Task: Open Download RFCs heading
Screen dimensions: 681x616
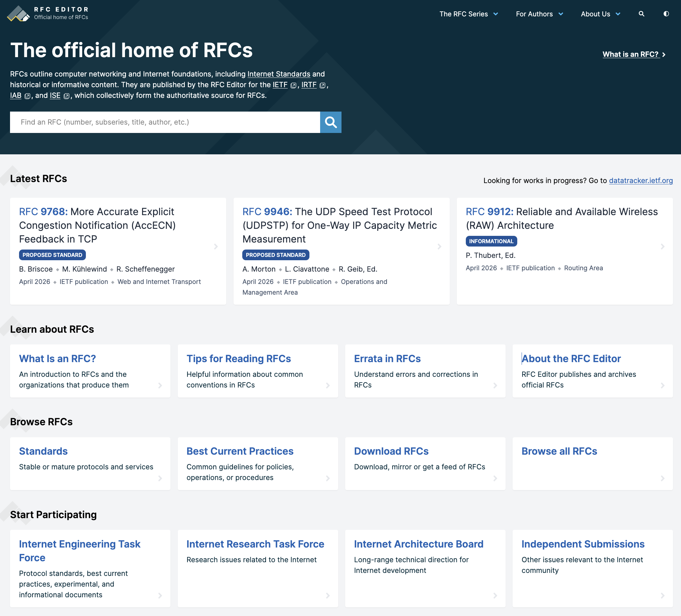Action: [x=391, y=451]
